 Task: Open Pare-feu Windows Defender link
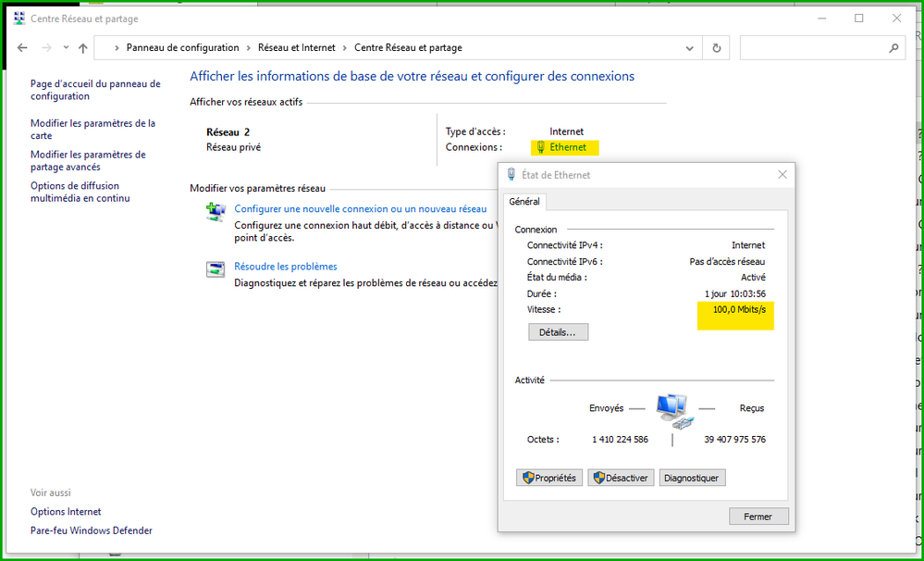point(91,530)
